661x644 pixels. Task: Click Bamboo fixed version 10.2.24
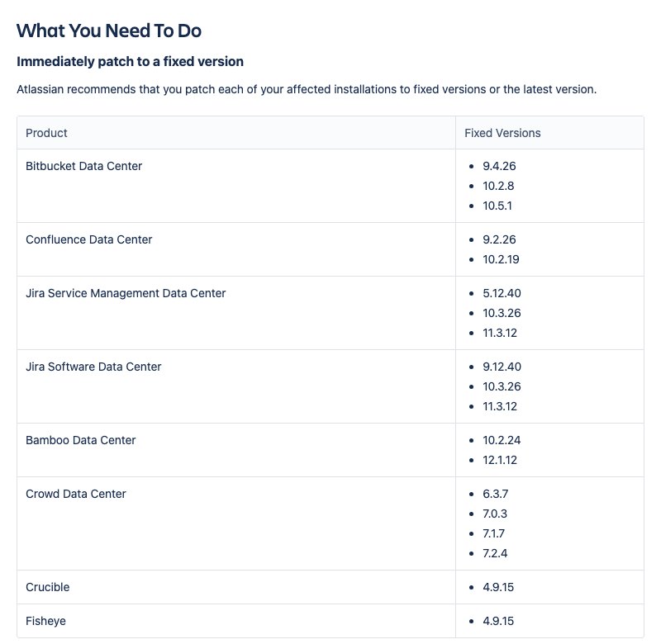click(x=502, y=440)
